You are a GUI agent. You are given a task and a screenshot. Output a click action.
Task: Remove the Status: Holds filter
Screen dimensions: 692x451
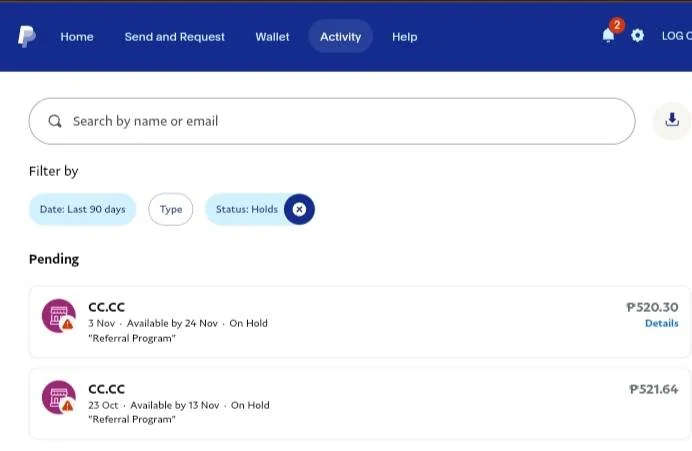(299, 209)
